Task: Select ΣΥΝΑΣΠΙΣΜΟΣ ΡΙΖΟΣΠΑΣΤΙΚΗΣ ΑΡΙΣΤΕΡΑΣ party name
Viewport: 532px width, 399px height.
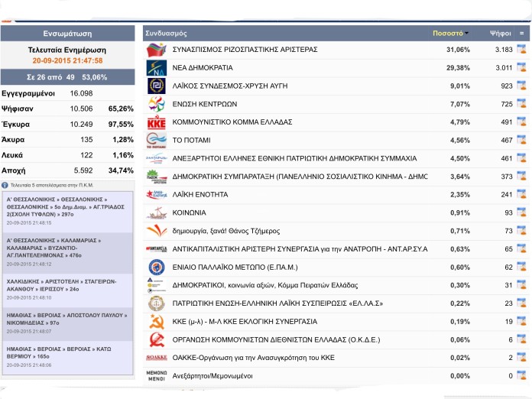Action: [245, 50]
